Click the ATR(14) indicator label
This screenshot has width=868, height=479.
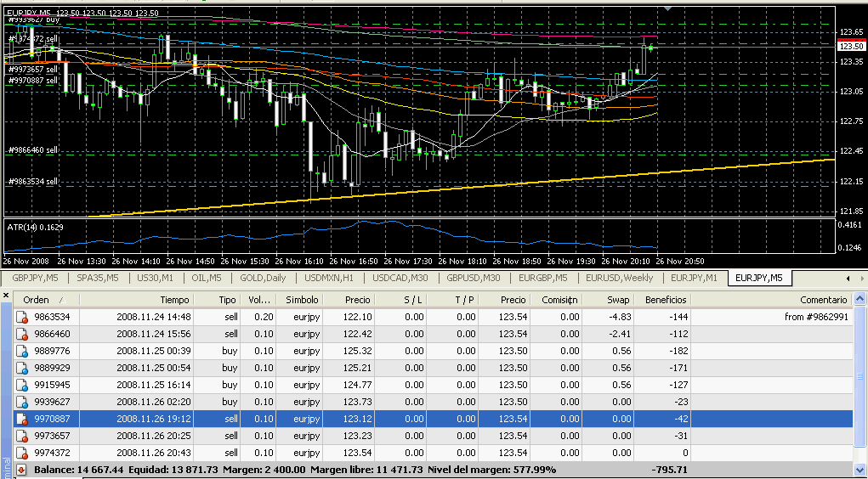tap(36, 227)
